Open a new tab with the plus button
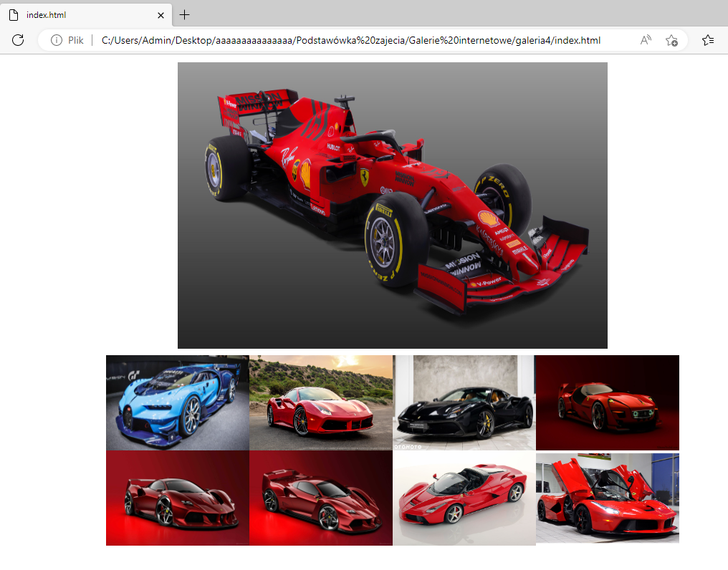This screenshot has height=570, width=728. tap(184, 15)
